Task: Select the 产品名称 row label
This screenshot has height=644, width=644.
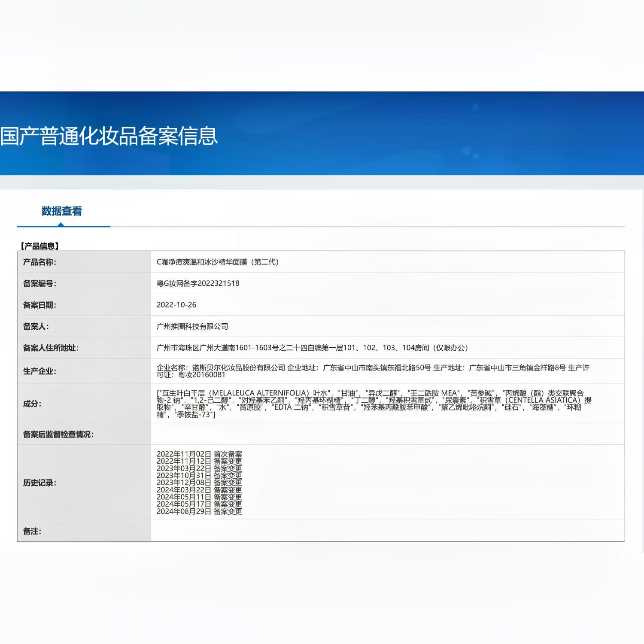Action: pyautogui.click(x=42, y=262)
